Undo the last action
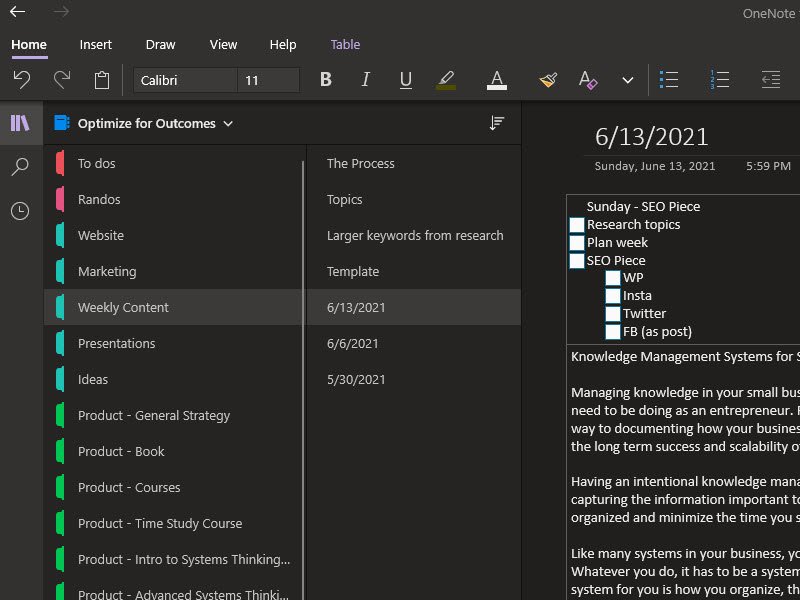 point(21,80)
